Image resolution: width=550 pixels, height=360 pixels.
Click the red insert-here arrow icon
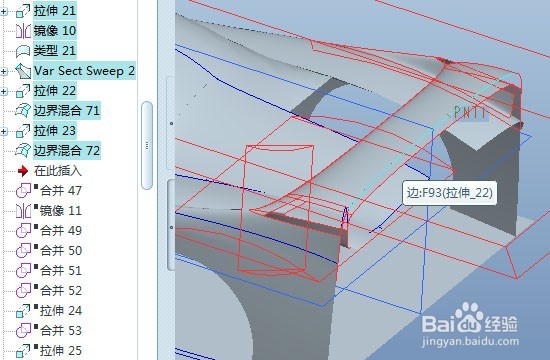(23, 171)
